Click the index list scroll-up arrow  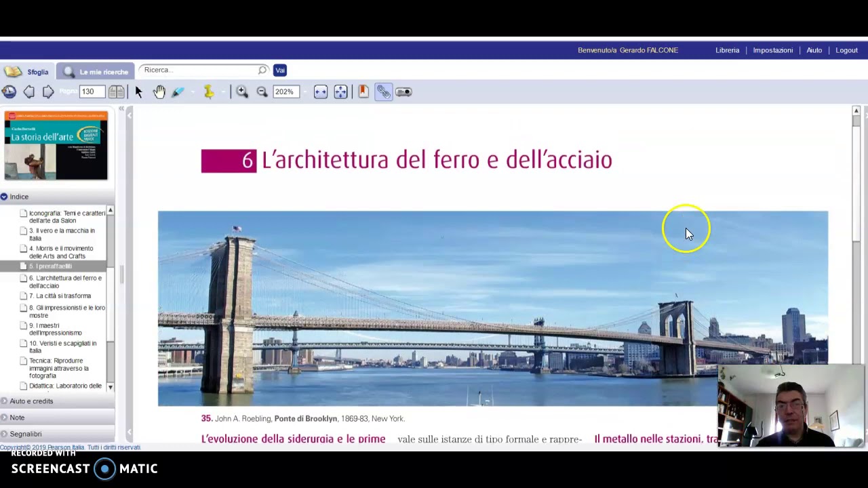click(110, 211)
